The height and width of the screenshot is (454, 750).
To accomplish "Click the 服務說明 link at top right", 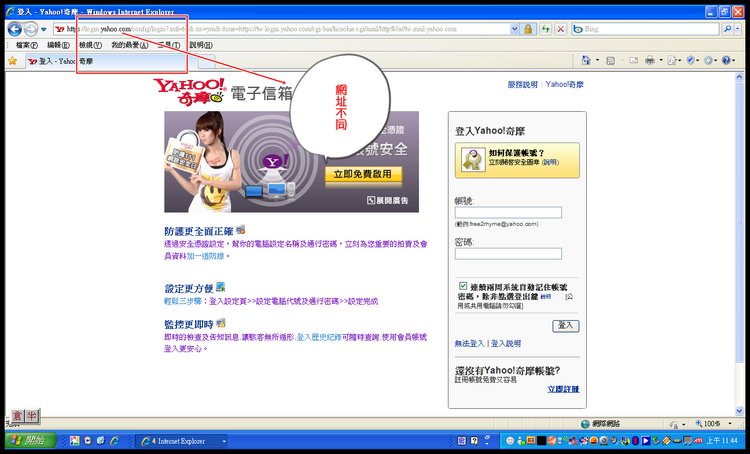I will pyautogui.click(x=522, y=85).
